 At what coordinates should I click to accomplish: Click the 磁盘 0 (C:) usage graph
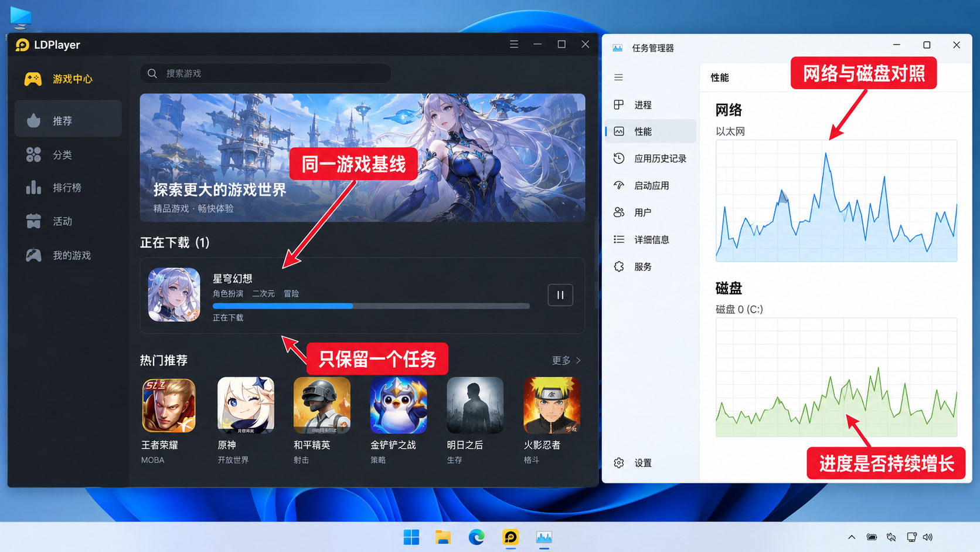click(836, 377)
